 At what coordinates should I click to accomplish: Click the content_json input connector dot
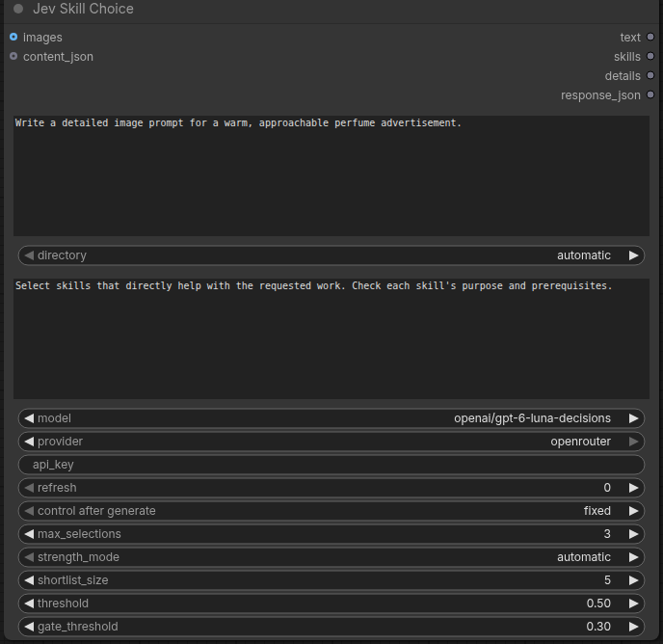point(13,56)
